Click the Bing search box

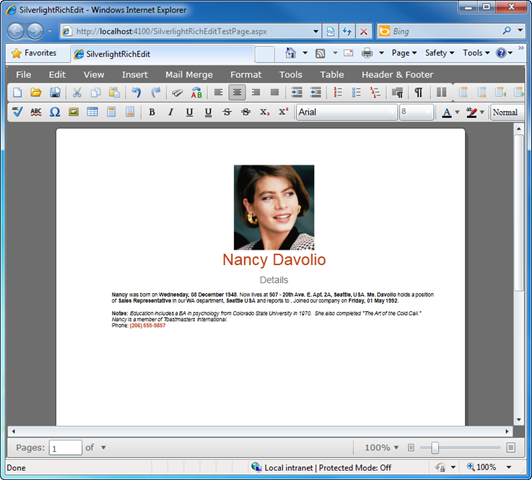[445, 31]
